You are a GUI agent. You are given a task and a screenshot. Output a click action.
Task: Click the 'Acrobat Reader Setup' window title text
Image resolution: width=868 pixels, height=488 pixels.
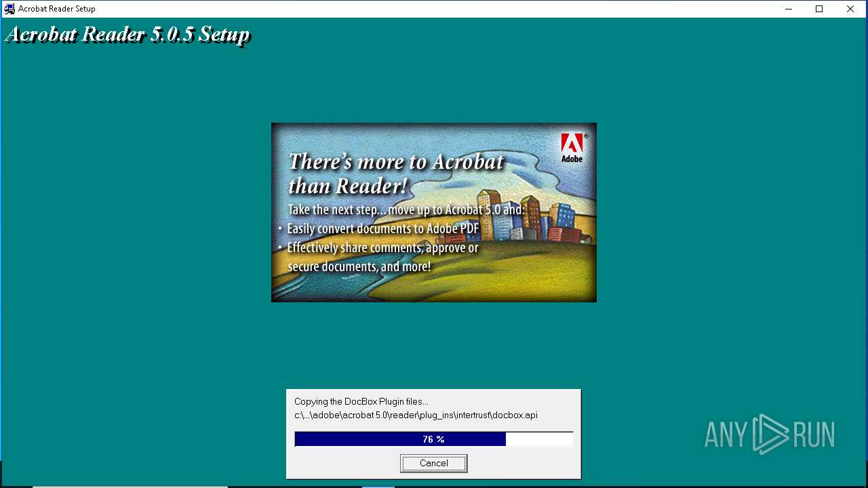tap(57, 9)
